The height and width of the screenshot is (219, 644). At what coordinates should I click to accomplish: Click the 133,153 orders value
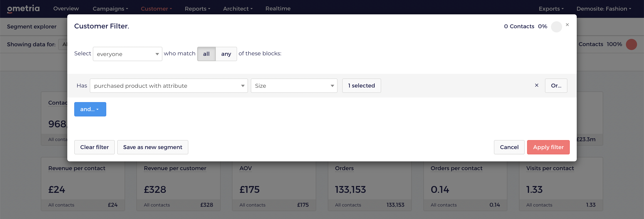pos(350,190)
